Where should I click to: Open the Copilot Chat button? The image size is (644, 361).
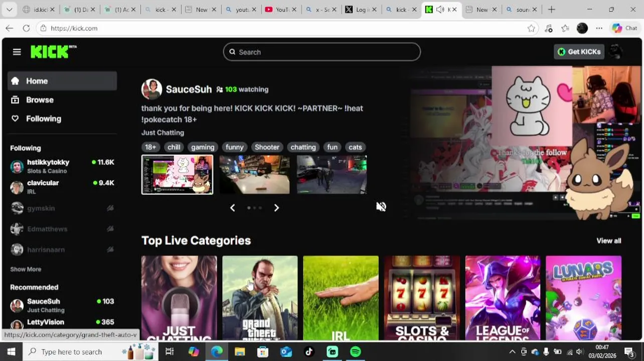tap(624, 28)
